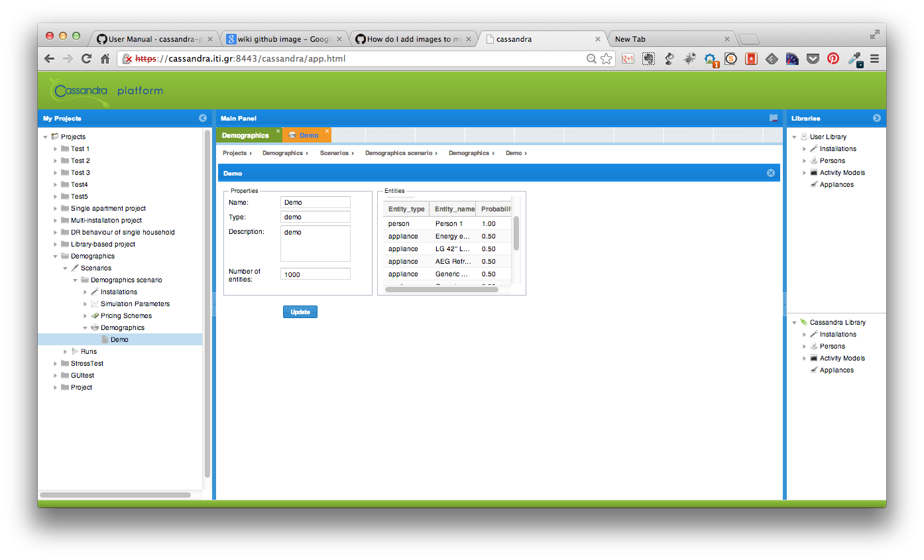924x560 pixels.
Task: Collapse the Cassandra Library node
Action: [794, 322]
